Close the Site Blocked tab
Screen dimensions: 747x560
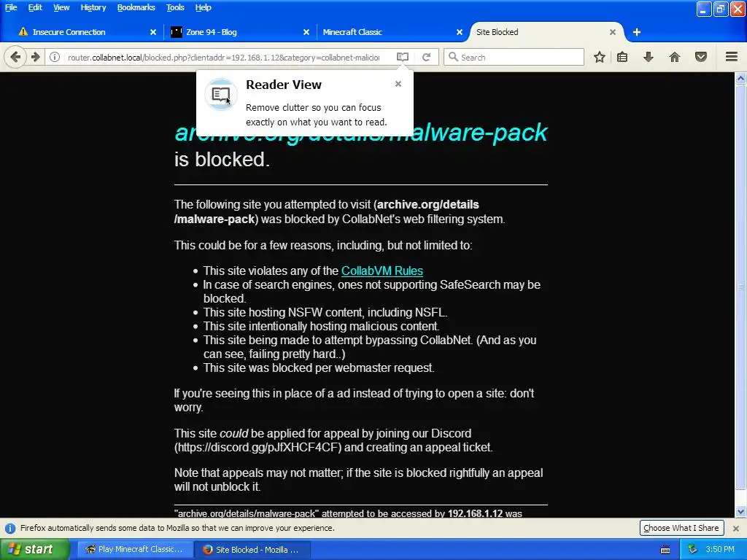(613, 32)
